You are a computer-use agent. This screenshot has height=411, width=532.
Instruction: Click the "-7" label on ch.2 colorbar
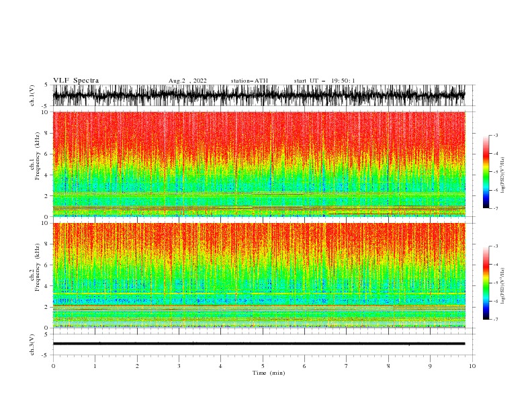point(495,319)
